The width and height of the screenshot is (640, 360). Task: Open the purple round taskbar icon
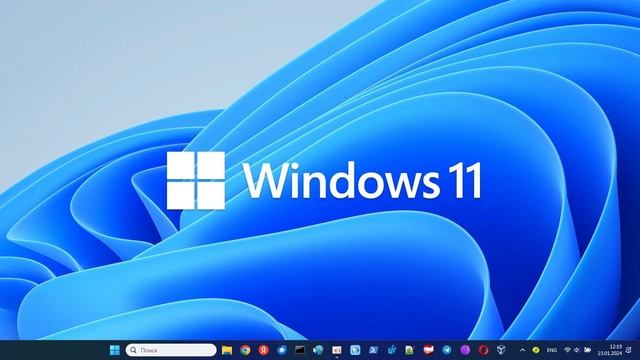[x=465, y=350]
